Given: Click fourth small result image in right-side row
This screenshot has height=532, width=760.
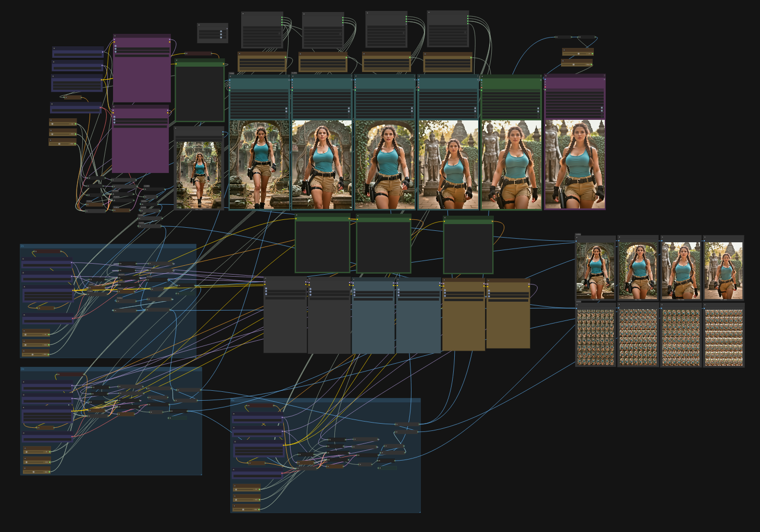Looking at the screenshot, I should click(724, 271).
